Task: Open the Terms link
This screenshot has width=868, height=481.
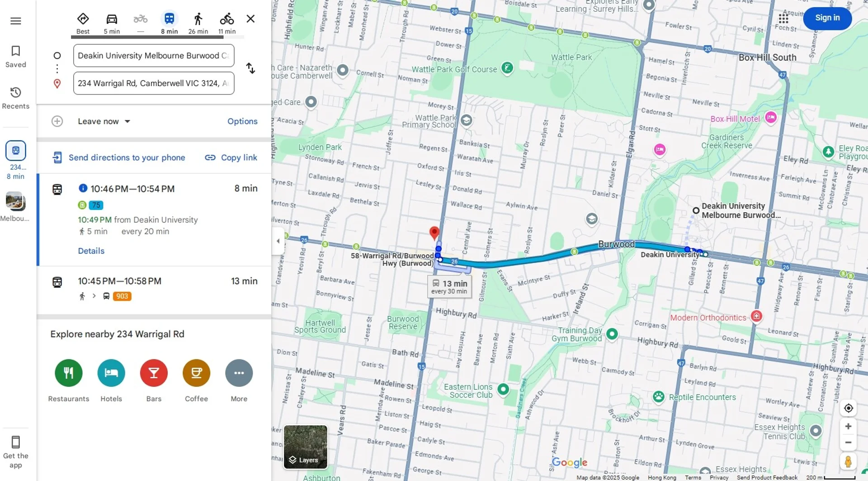Action: pos(693,477)
